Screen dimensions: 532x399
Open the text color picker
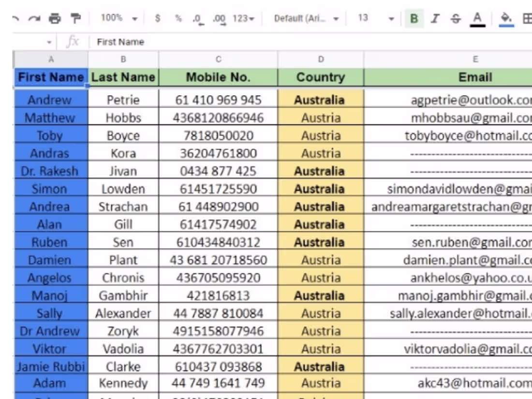tap(477, 19)
